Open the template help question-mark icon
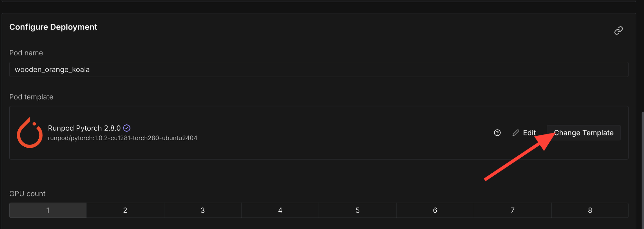644x229 pixels. point(497,133)
